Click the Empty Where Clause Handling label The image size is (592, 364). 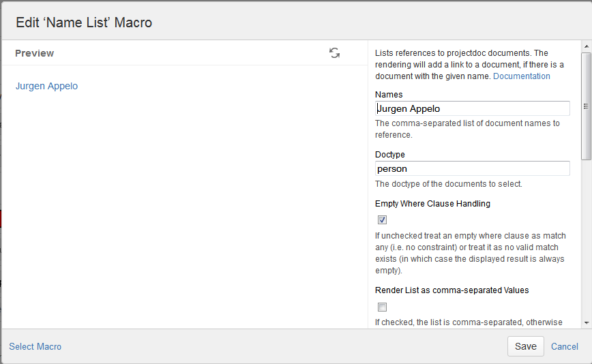coord(432,203)
